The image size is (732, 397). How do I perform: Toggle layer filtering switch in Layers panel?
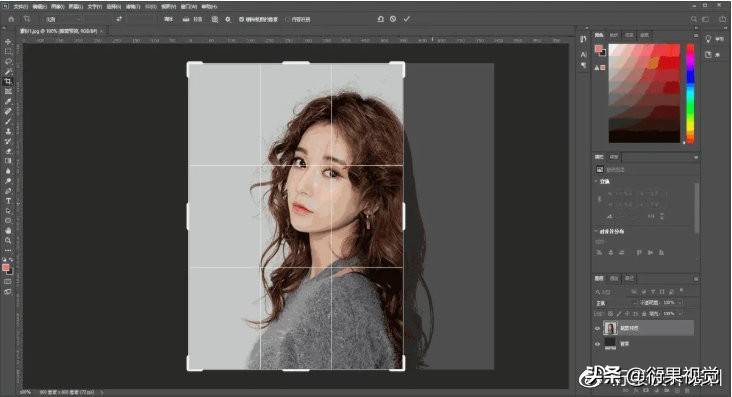point(681,291)
